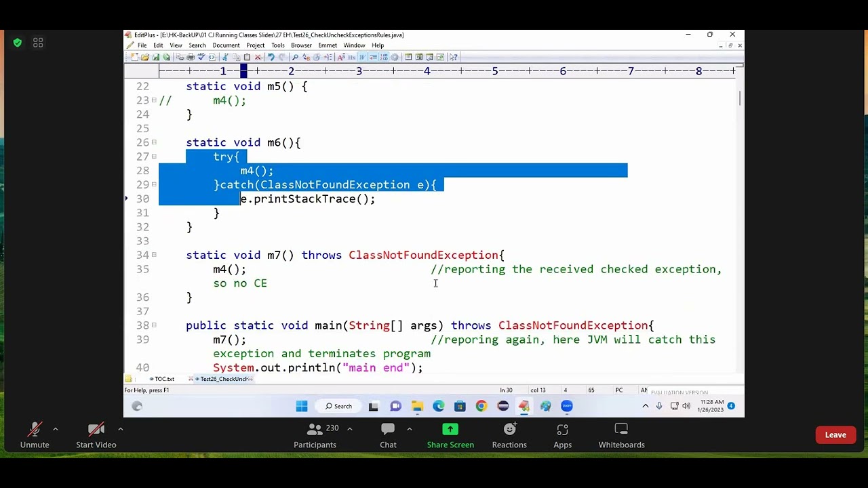
Task: Collapse the fold marker at line 23
Action: coord(154,100)
